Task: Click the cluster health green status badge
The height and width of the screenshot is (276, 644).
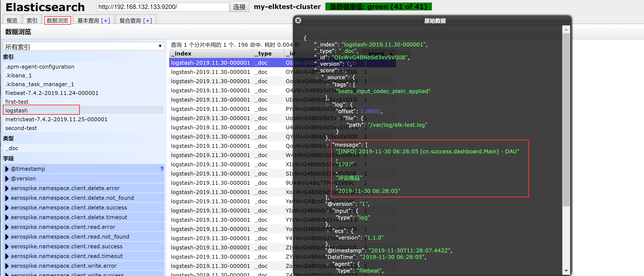Action: pyautogui.click(x=378, y=7)
